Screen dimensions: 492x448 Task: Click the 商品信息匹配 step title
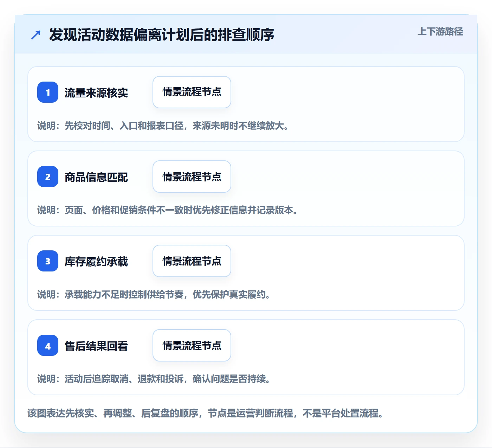point(96,177)
